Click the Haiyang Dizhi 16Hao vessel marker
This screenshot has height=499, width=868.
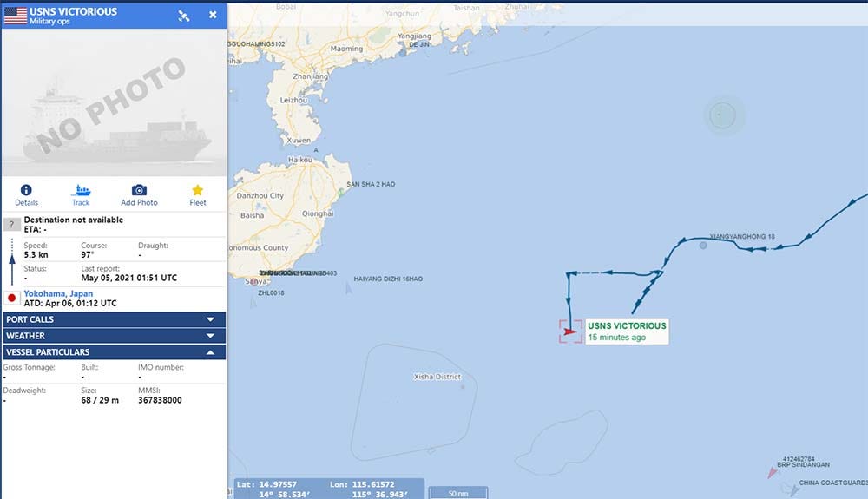(348, 287)
